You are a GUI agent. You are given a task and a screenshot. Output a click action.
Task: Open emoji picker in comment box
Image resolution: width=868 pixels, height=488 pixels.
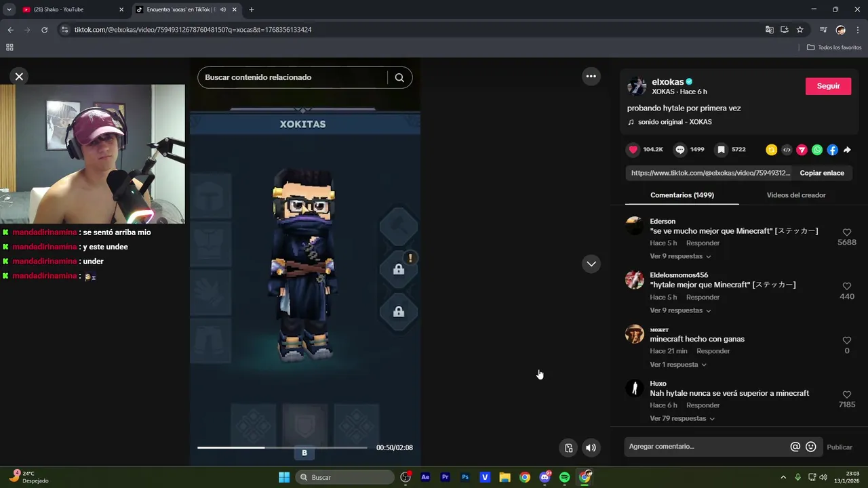811,447
